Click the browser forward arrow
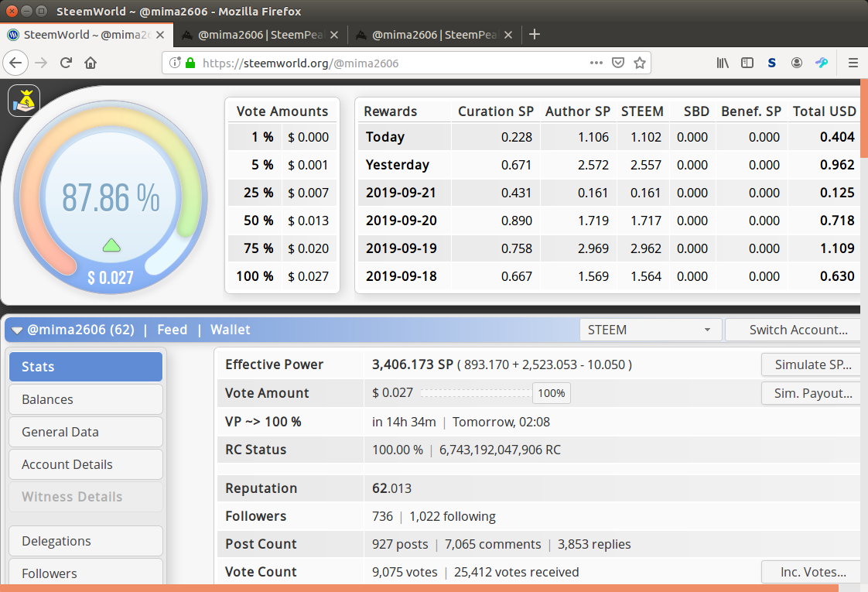The width and height of the screenshot is (868, 592). click(x=41, y=63)
